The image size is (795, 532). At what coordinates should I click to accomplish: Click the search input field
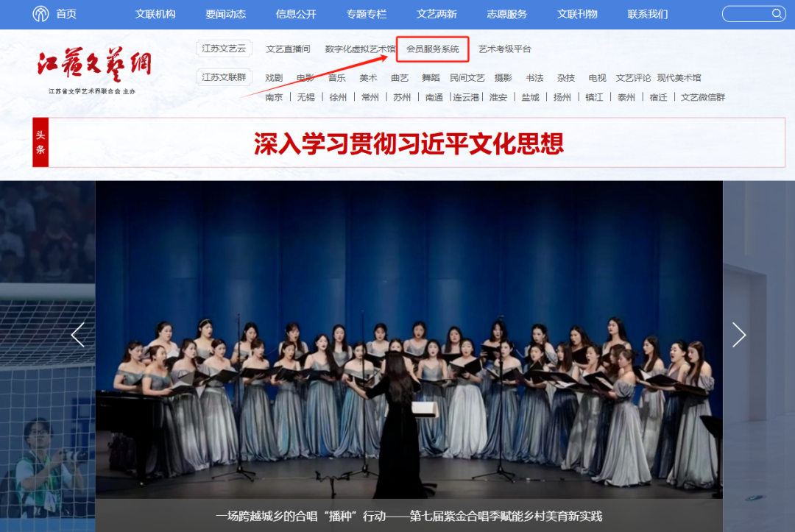point(747,14)
